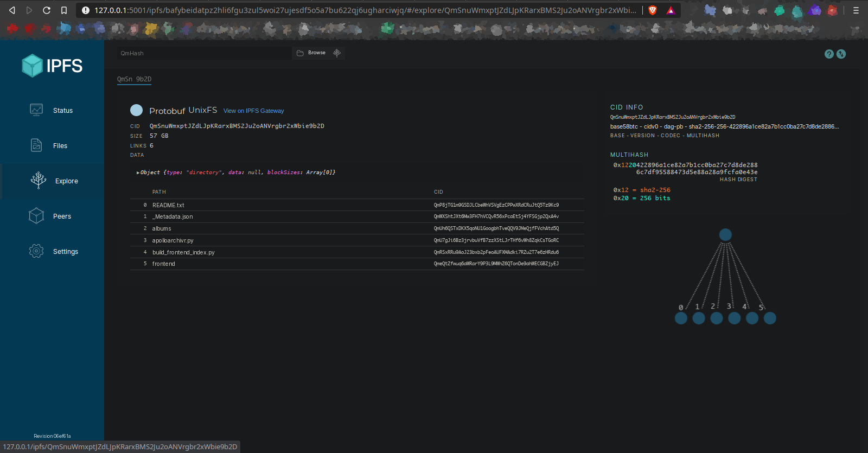Select Explore in the sidebar
The width and height of the screenshot is (868, 453).
tap(67, 181)
